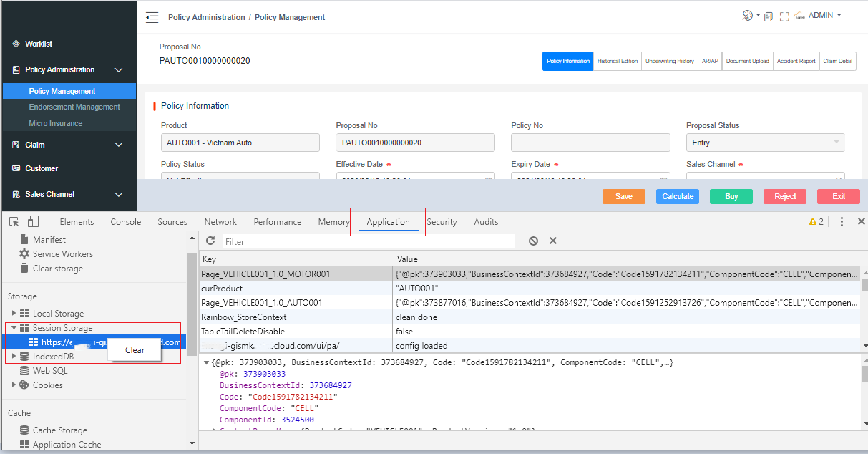Viewport: 868px width, 454px height.
Task: Open the ADMIN user dropdown
Action: tap(824, 16)
